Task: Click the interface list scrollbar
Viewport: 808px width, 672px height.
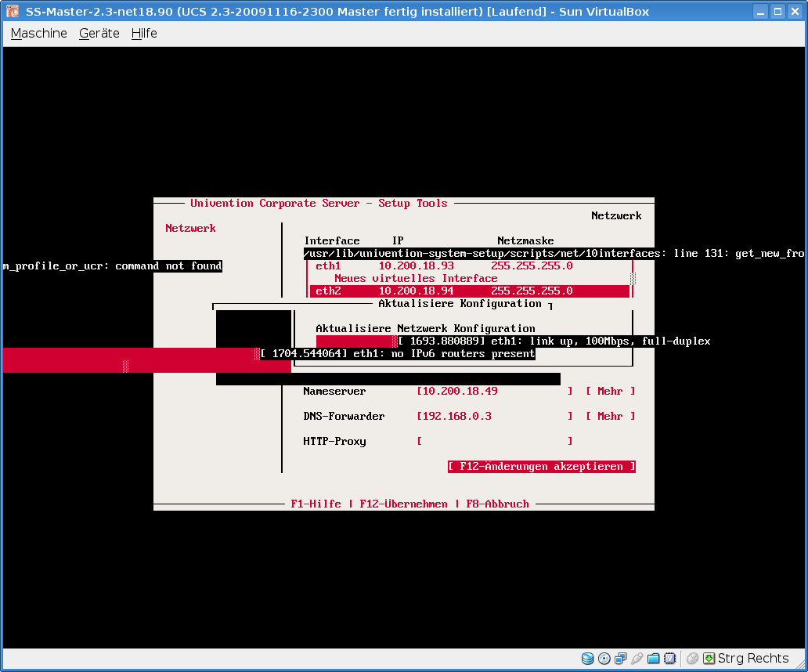Action: pyautogui.click(x=633, y=278)
